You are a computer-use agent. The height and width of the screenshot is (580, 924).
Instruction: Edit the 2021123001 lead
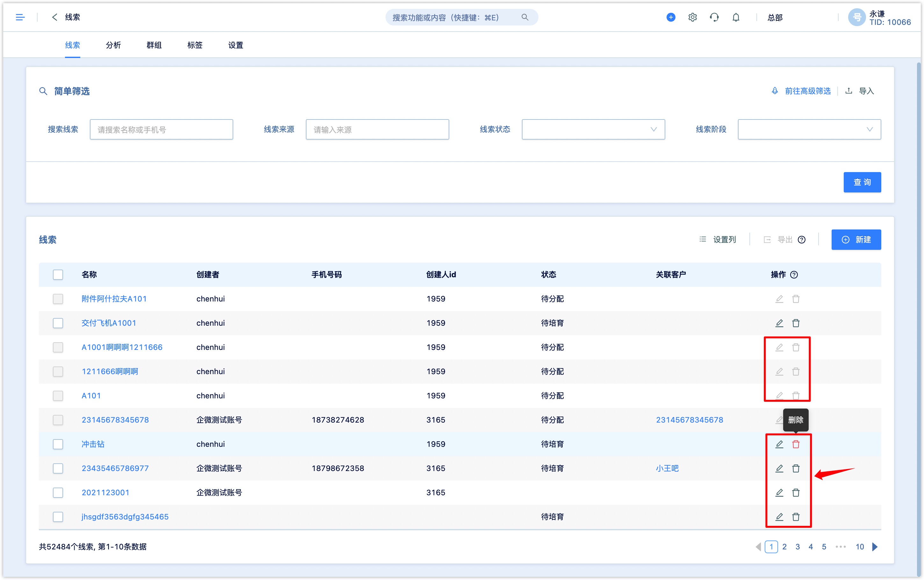click(779, 493)
